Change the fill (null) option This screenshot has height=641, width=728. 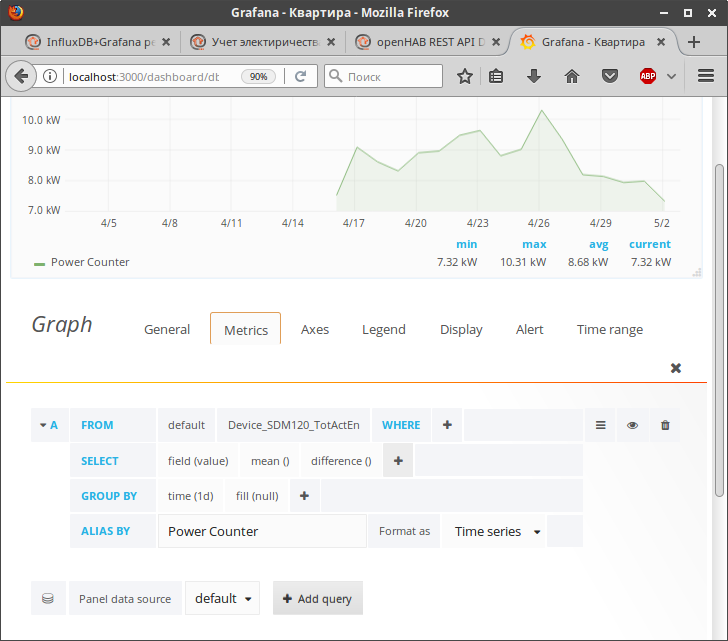(x=257, y=496)
